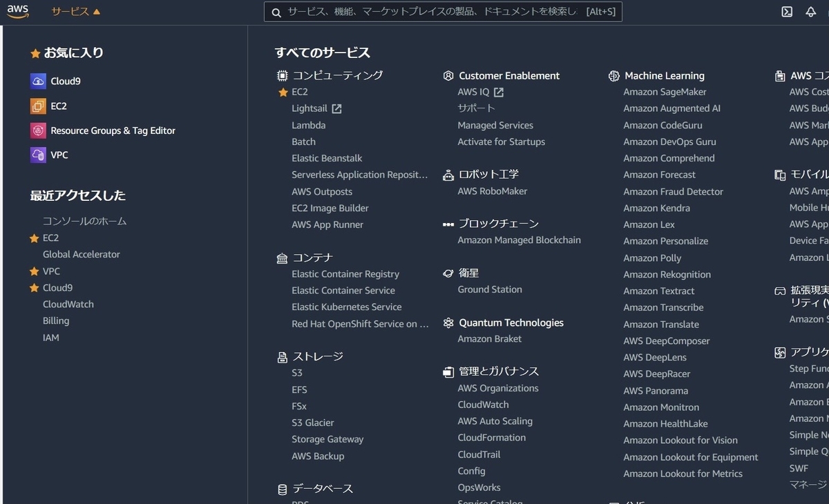The image size is (829, 504).
Task: Click 衛星 satellite category icon
Action: point(448,273)
